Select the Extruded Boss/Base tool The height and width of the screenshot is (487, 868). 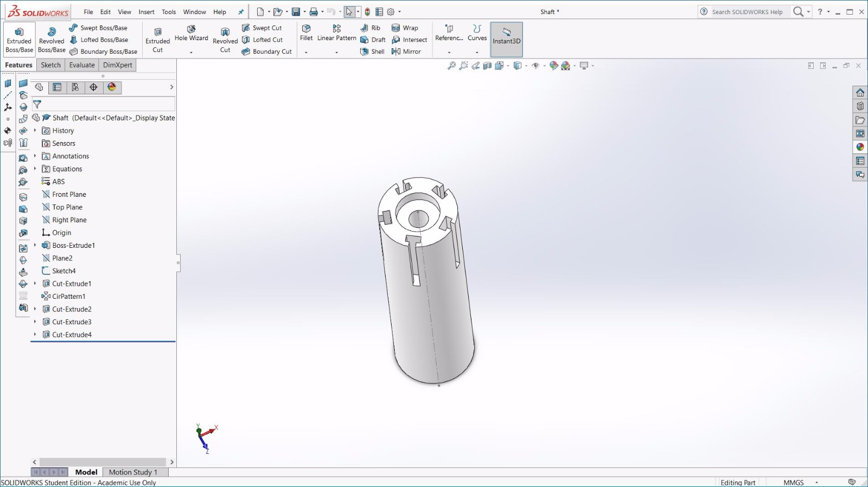click(x=20, y=40)
